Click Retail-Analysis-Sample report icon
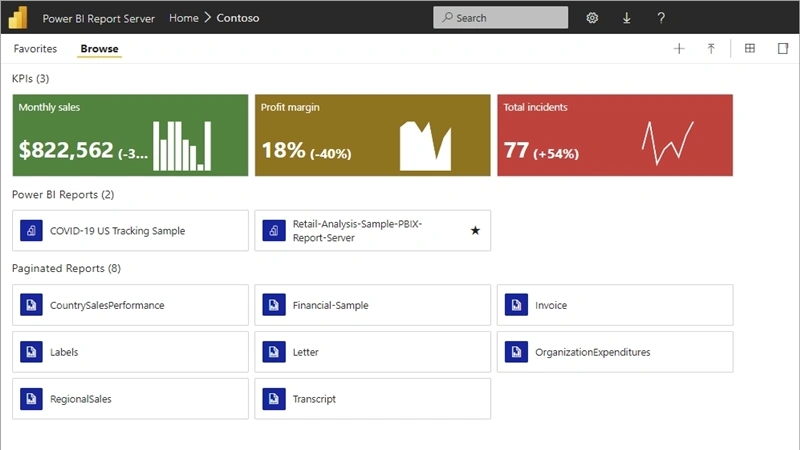 (x=274, y=231)
